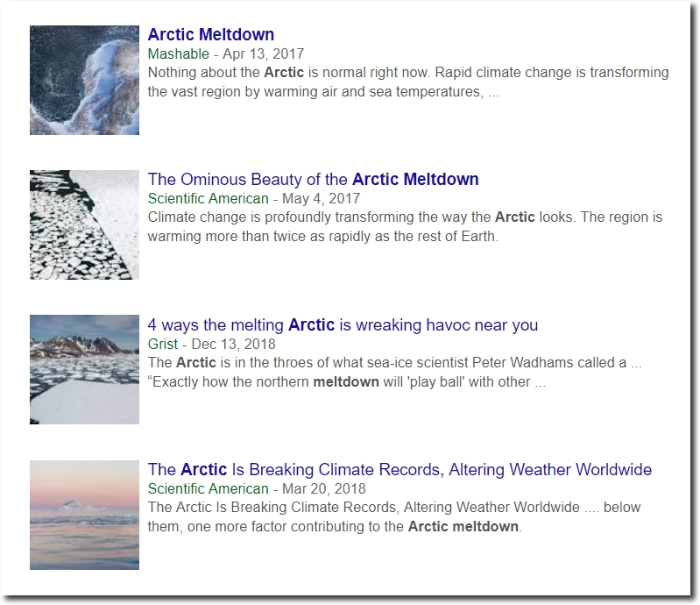The image size is (700, 605).
Task: Open the "Arctic Meltdown" headline link
Action: click(211, 34)
